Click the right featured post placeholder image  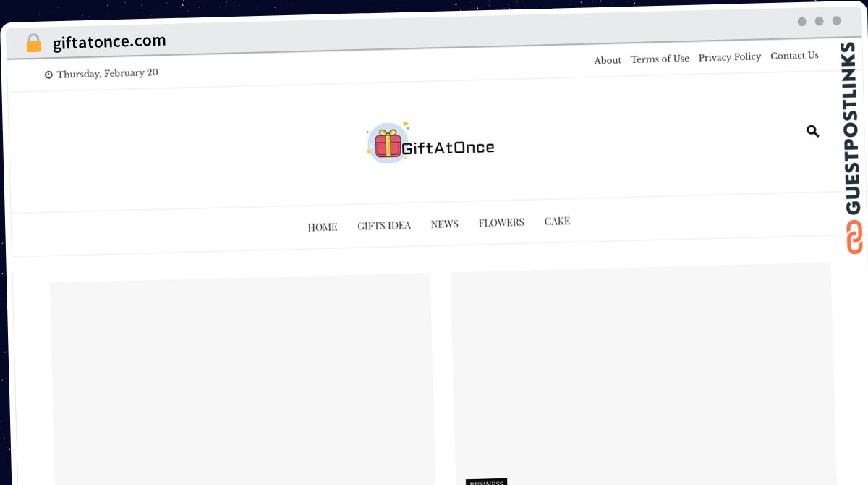(x=642, y=374)
